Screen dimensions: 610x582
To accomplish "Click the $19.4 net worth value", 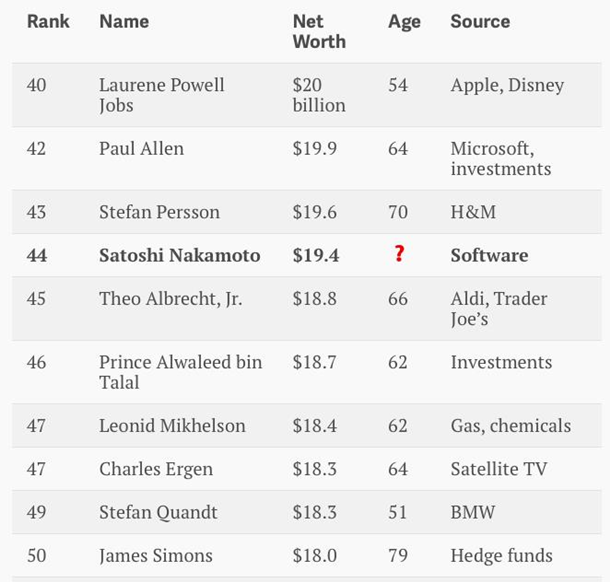I will click(315, 255).
